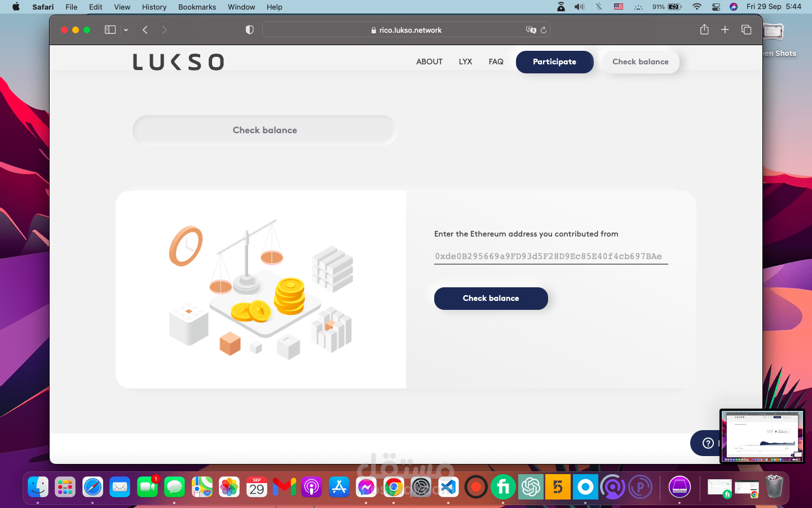This screenshot has width=812, height=508.
Task: Open Launchpad from the Dock
Action: (x=65, y=487)
